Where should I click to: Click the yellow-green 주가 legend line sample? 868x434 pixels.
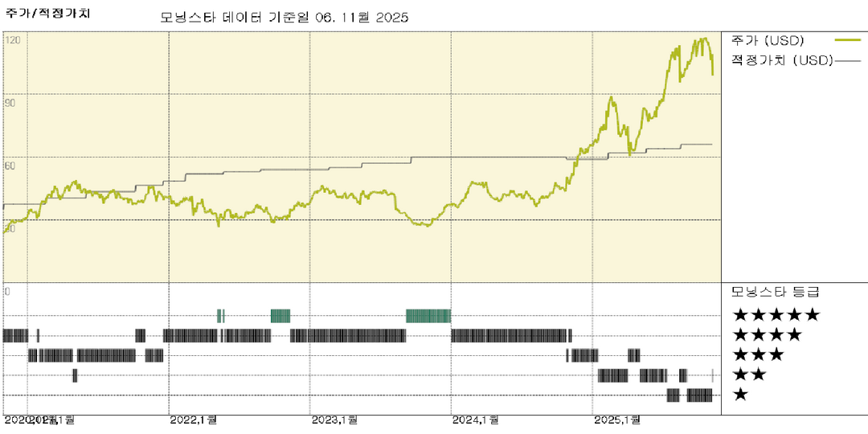point(848,39)
